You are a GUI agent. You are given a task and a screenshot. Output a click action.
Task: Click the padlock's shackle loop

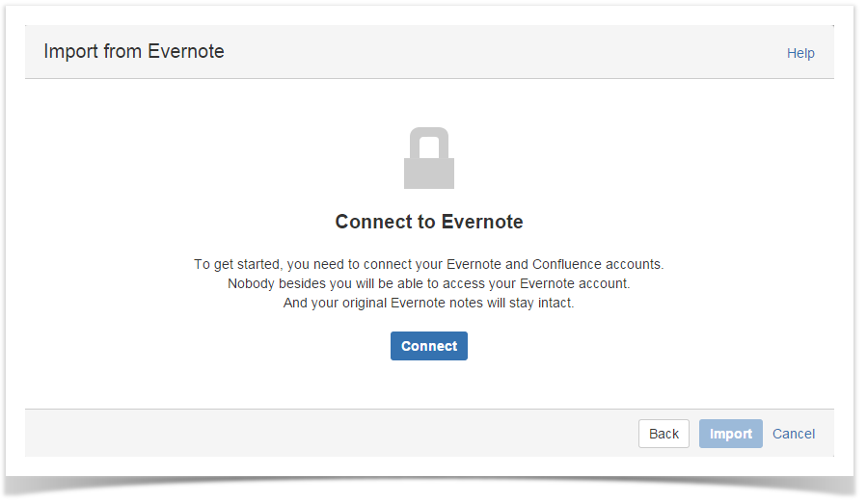[428, 141]
